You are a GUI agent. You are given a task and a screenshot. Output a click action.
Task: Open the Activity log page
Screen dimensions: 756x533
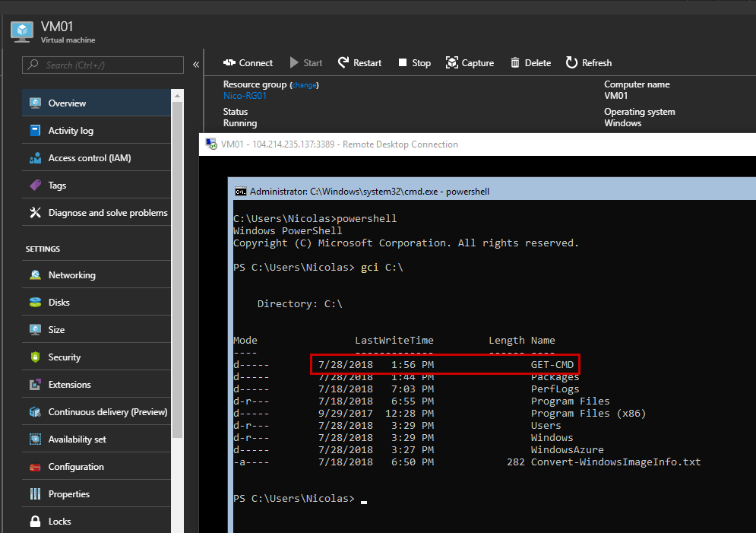click(x=96, y=130)
